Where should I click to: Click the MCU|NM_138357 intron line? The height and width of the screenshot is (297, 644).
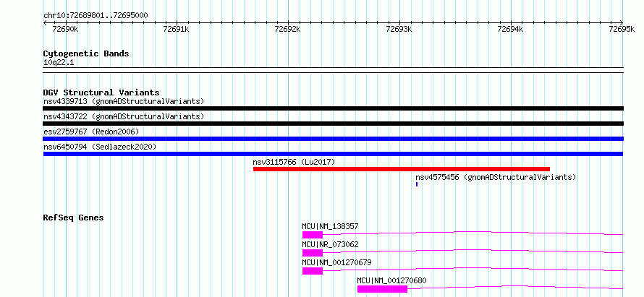[473, 233]
